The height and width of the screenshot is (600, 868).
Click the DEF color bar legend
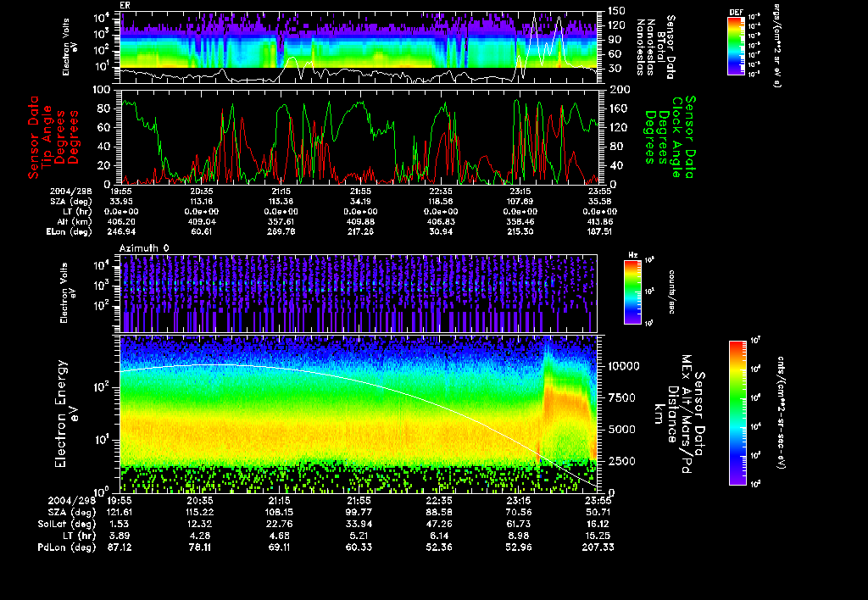point(736,46)
